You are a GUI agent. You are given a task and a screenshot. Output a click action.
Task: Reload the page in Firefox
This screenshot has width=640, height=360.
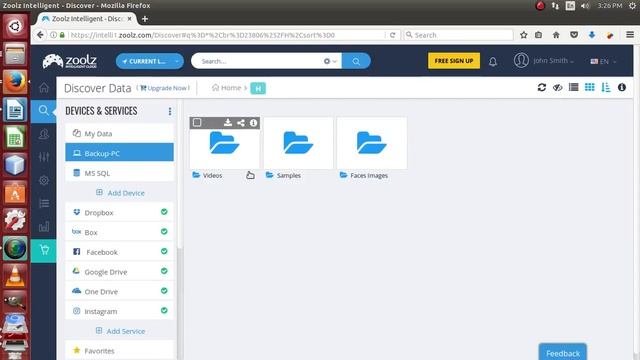pyautogui.click(x=392, y=35)
